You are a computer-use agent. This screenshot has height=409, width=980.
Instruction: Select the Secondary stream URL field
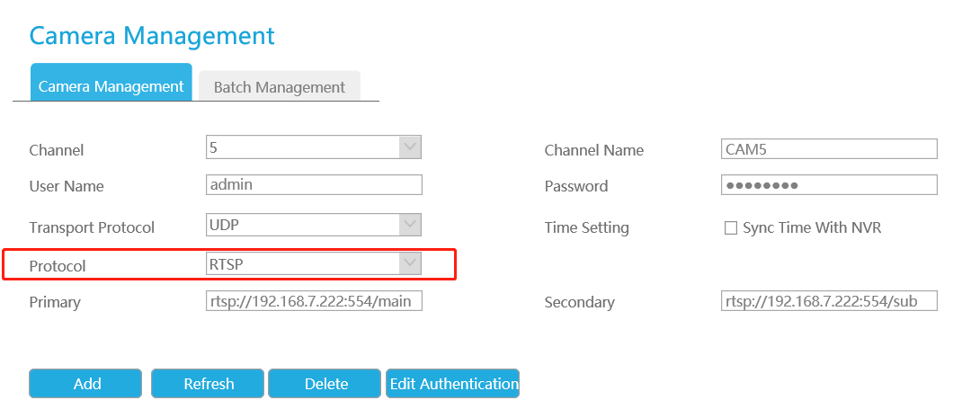click(x=828, y=301)
